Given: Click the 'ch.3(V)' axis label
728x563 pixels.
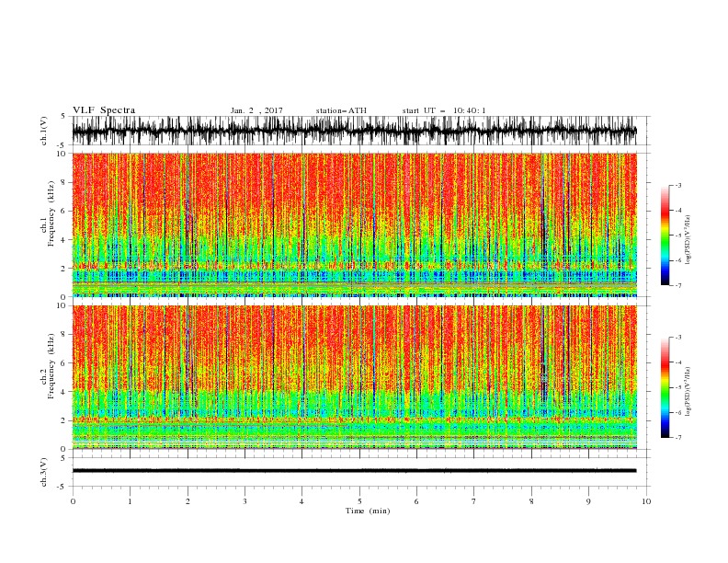Looking at the screenshot, I should (44, 472).
